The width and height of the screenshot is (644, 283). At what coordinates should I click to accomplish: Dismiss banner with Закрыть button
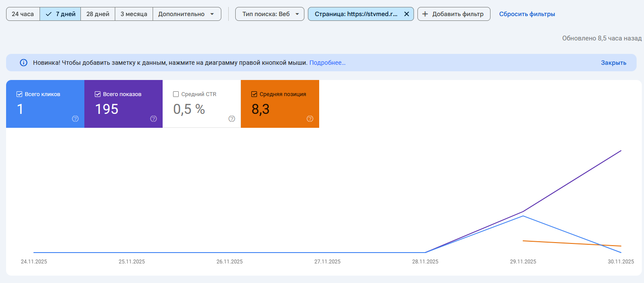613,63
